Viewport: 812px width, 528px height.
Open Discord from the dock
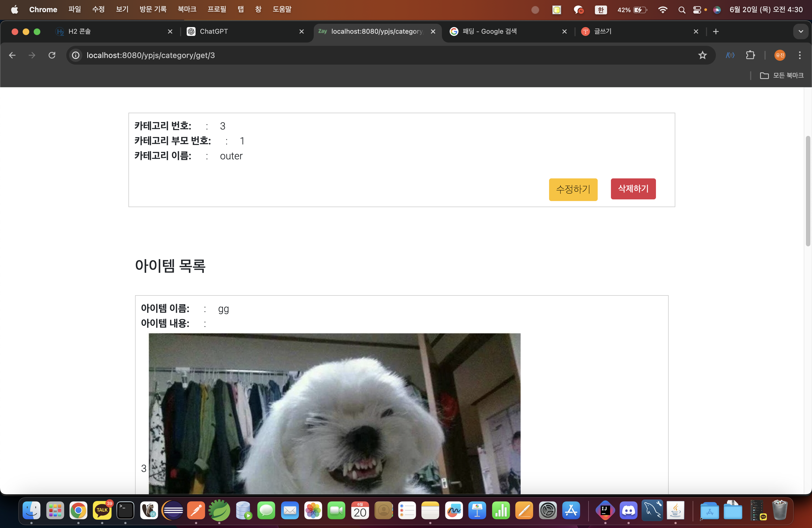[x=628, y=510]
